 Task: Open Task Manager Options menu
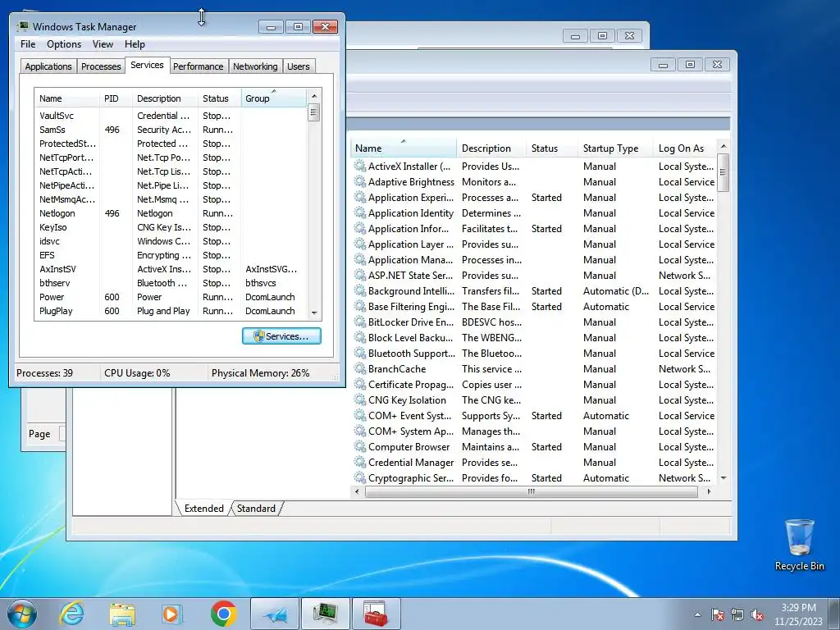(x=64, y=44)
